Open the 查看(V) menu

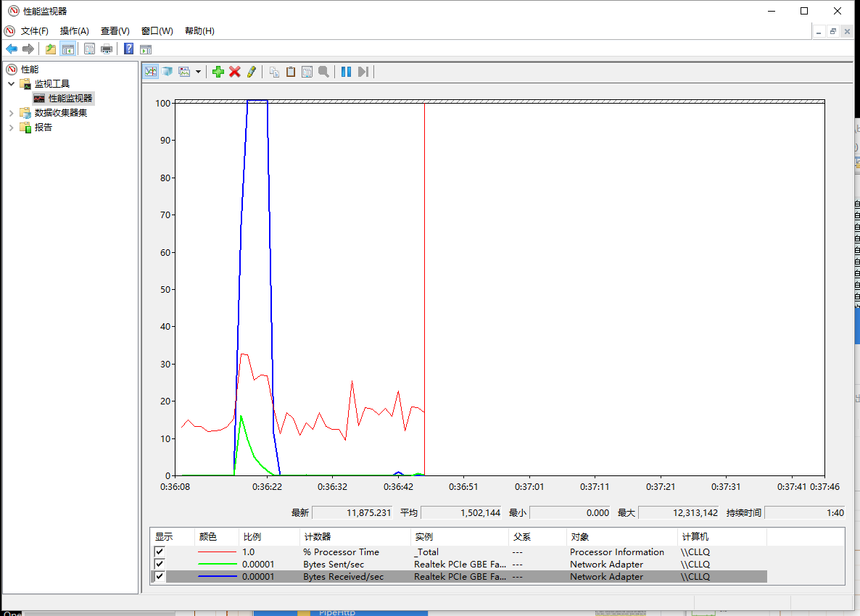coord(115,31)
